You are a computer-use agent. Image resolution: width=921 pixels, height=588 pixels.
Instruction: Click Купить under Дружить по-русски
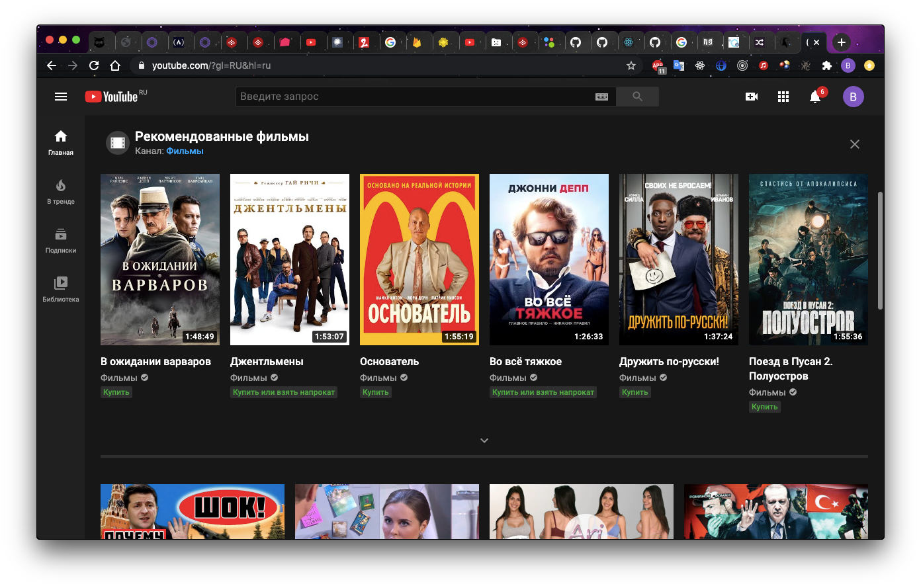tap(635, 392)
